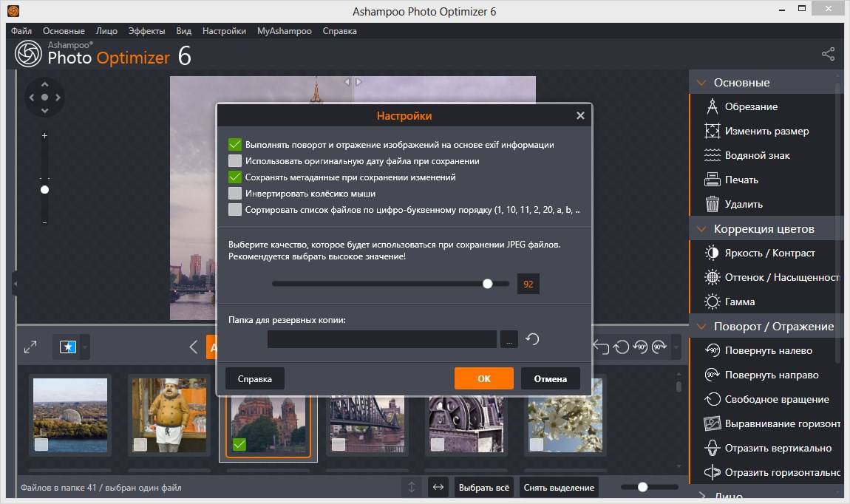The width and height of the screenshot is (850, 504).
Task: Click the vertical double-arrow icon in status bar
Action: (x=412, y=487)
